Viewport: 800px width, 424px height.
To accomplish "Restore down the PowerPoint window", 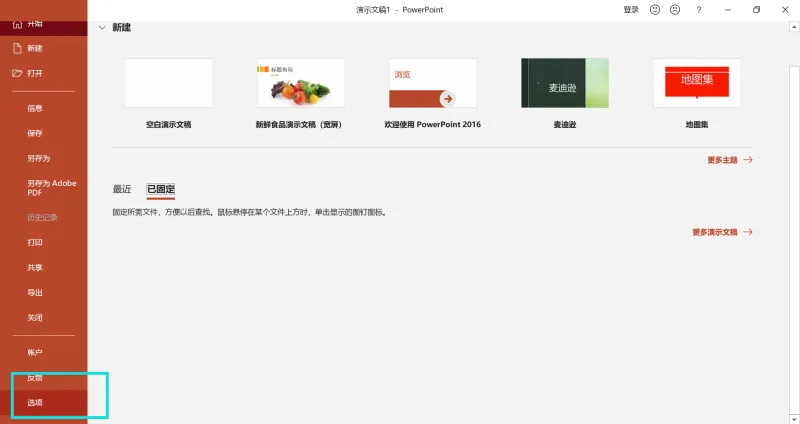I will point(756,10).
